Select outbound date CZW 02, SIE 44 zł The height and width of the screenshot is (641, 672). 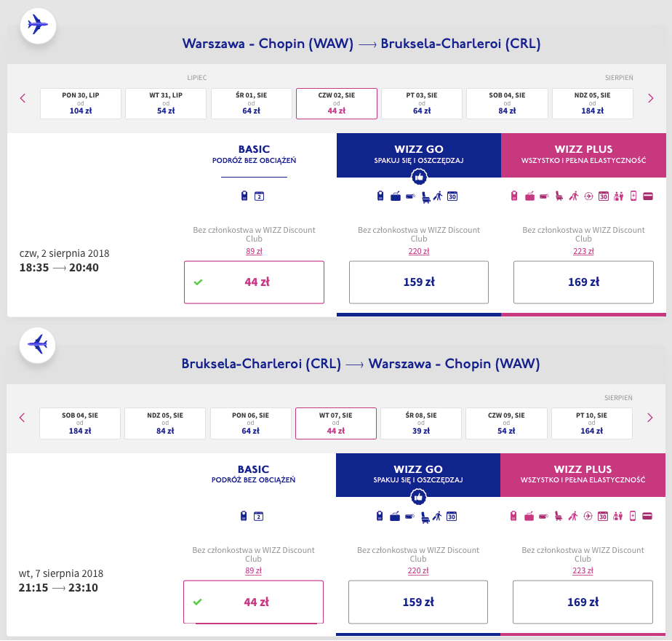tap(337, 103)
